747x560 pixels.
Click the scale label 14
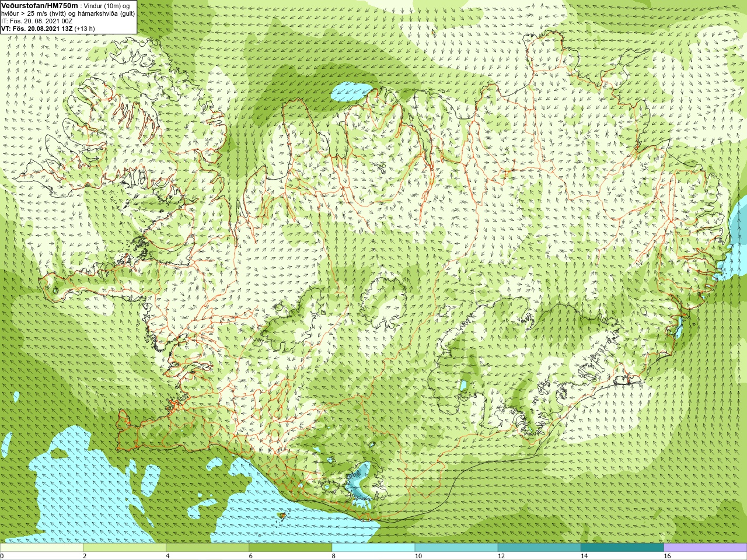pos(584,556)
